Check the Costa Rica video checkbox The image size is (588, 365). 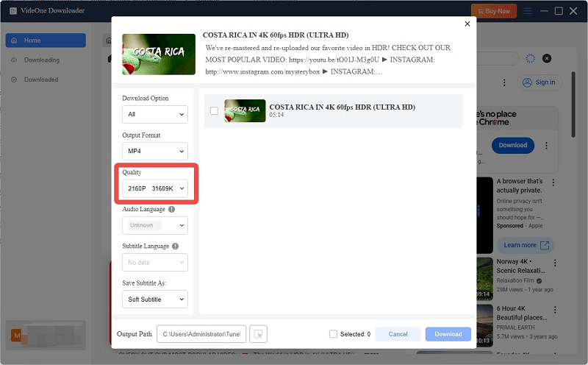pyautogui.click(x=214, y=111)
